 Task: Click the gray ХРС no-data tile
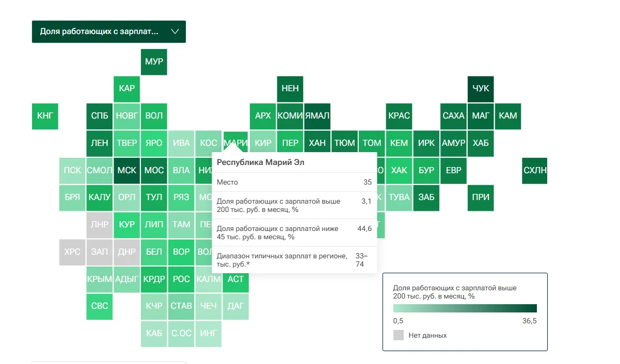72,252
